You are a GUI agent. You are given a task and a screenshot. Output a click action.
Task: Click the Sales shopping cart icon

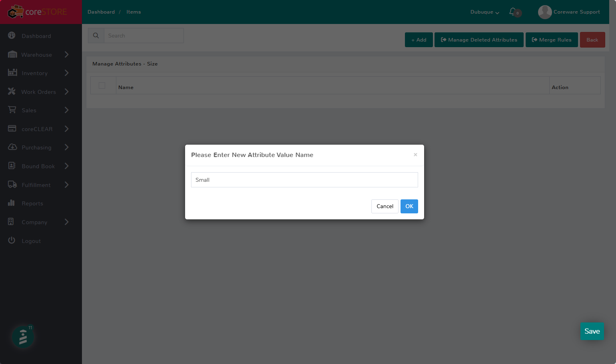tap(12, 110)
